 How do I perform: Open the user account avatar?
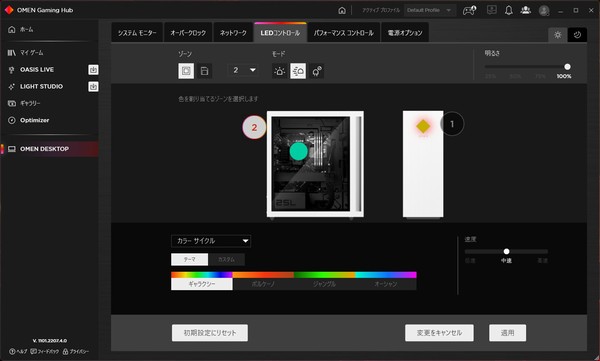click(x=544, y=10)
